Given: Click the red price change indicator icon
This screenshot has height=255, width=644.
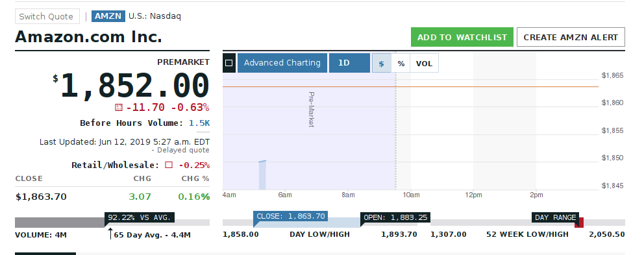Looking at the screenshot, I should [119, 108].
